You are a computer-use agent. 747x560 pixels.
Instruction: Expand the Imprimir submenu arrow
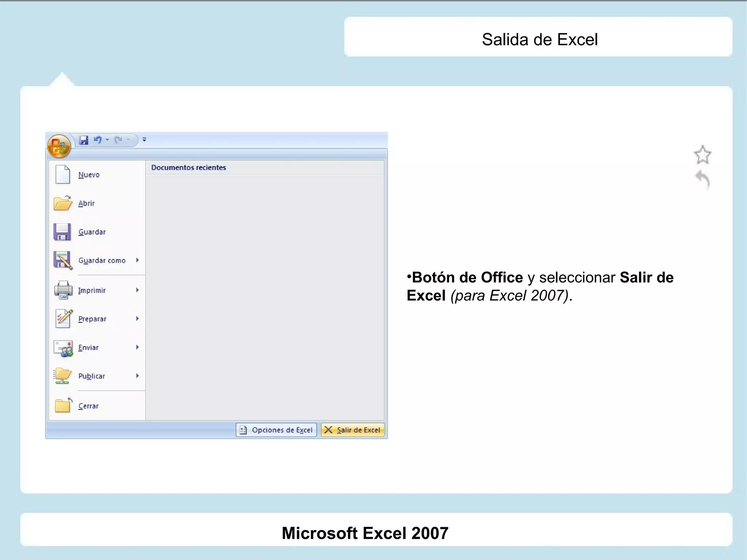pos(138,290)
